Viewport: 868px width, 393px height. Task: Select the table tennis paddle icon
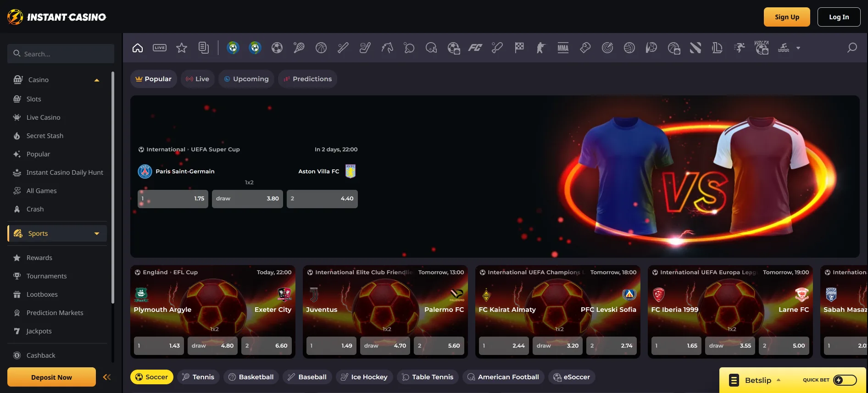[x=409, y=48]
